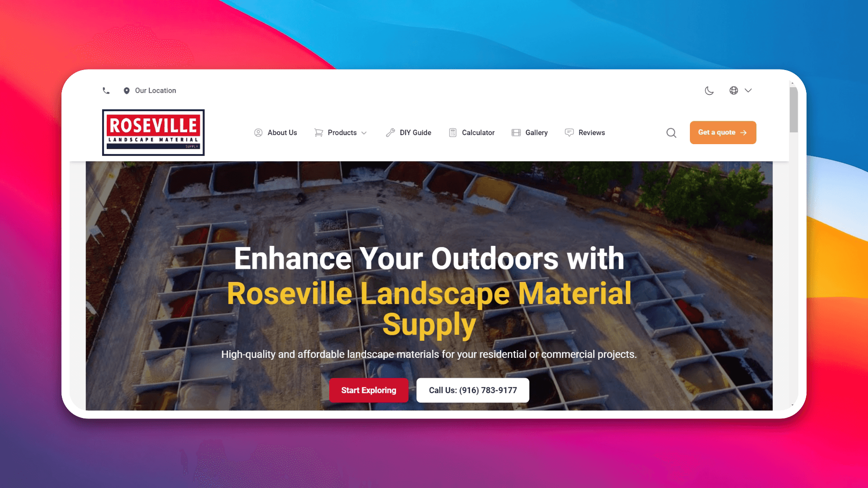The width and height of the screenshot is (868, 488).
Task: Click the Start Exploring button
Action: [368, 389]
